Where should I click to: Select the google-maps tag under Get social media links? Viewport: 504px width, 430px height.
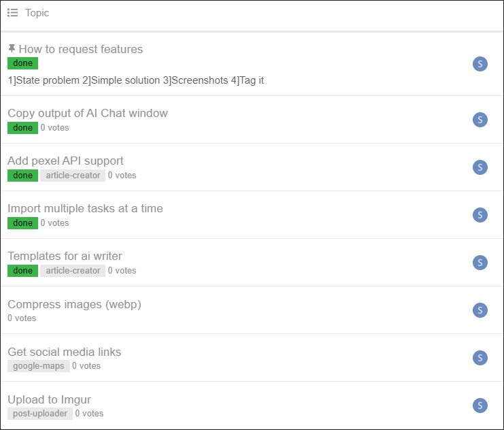coord(39,366)
